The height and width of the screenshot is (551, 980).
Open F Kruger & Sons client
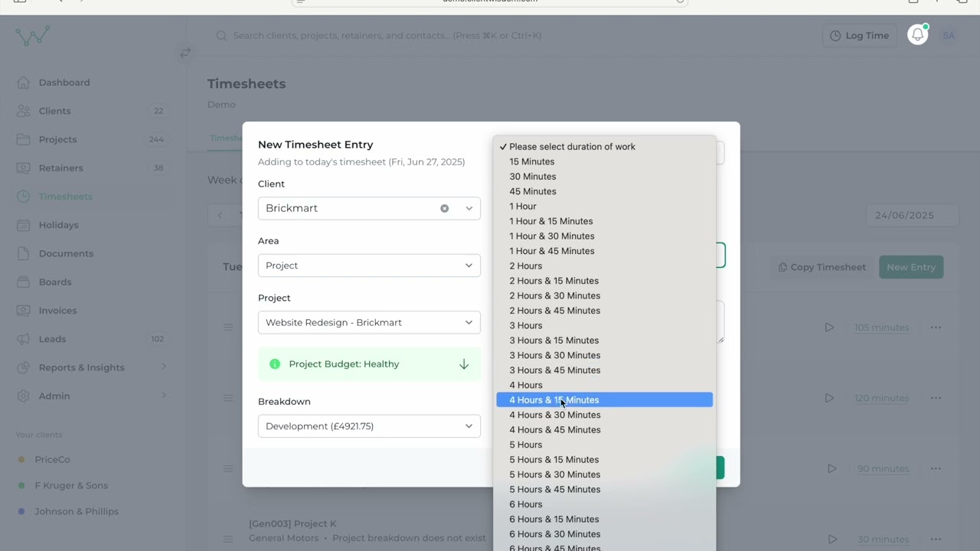click(x=71, y=486)
